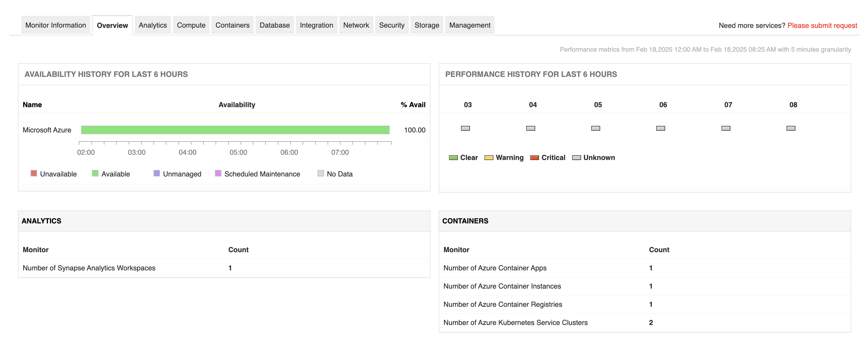868x347 pixels.
Task: Switch to the Storage tab
Action: [427, 25]
